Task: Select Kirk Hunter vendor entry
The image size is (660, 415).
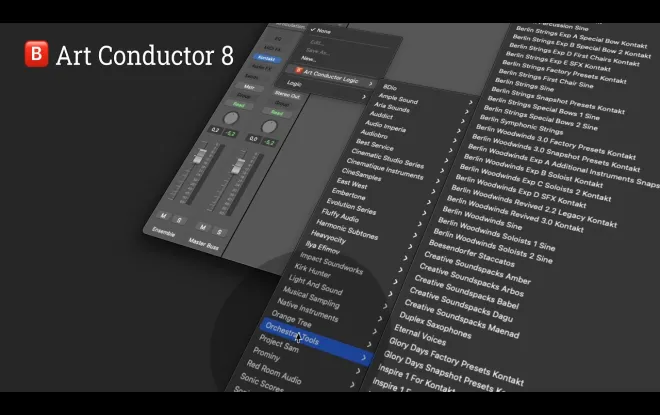Action: pyautogui.click(x=312, y=271)
